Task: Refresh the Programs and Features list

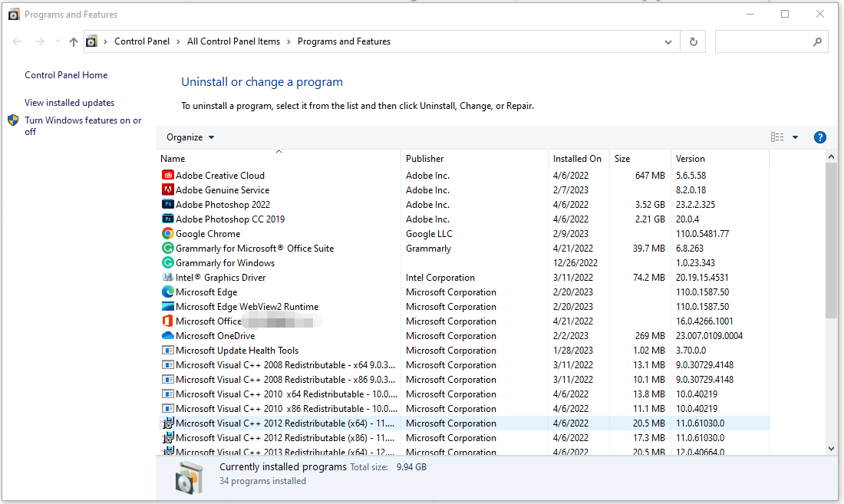Action: coord(694,41)
